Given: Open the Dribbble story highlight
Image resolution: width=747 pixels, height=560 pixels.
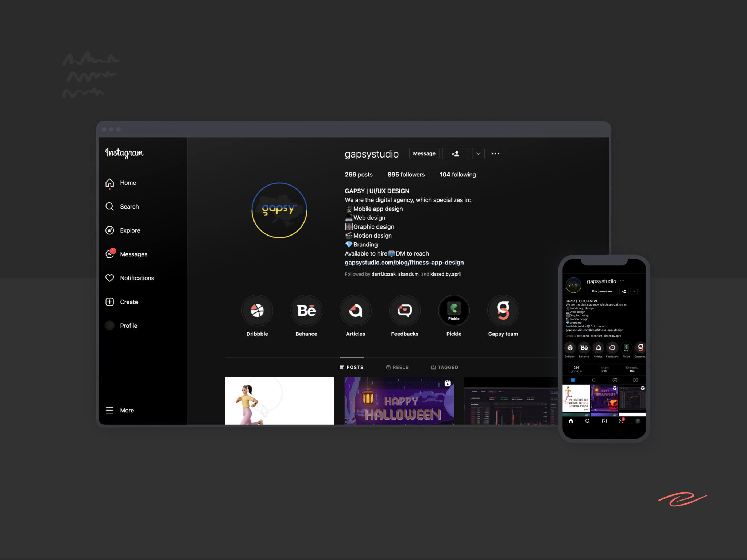Looking at the screenshot, I should [257, 311].
